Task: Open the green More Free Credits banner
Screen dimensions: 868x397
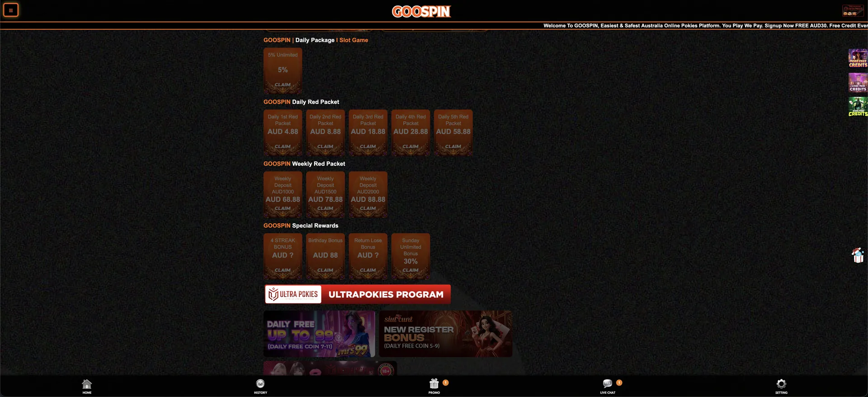Action: tap(858, 107)
